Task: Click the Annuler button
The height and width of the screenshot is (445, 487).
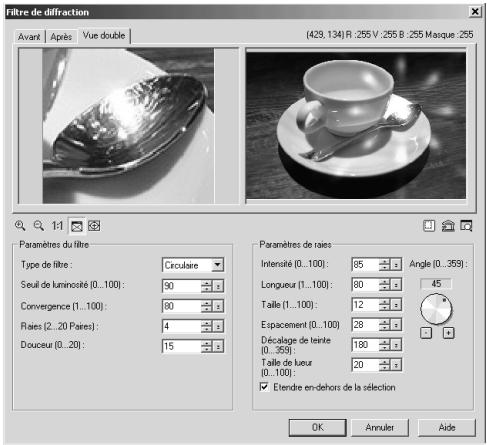Action: pyautogui.click(x=380, y=427)
